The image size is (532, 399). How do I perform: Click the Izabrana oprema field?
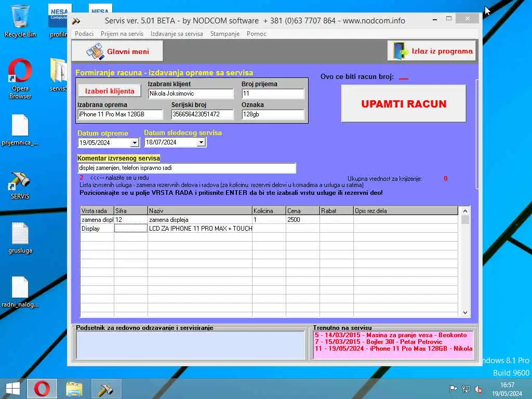(x=120, y=114)
